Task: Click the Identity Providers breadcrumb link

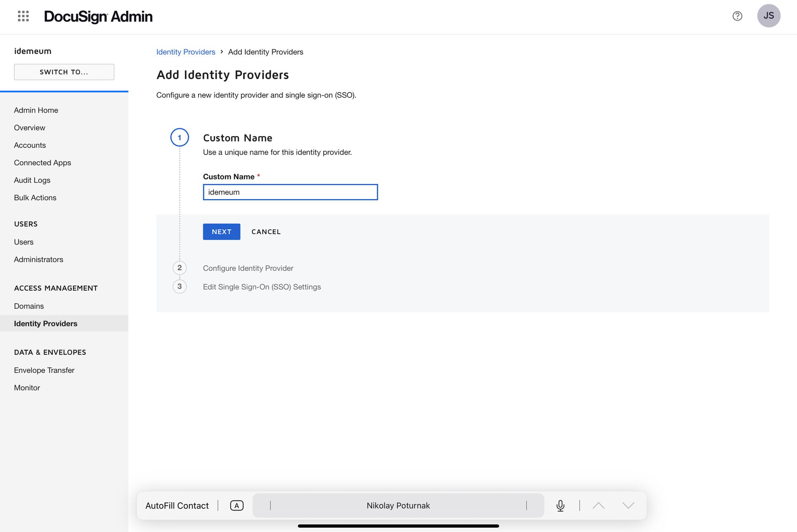Action: point(186,52)
